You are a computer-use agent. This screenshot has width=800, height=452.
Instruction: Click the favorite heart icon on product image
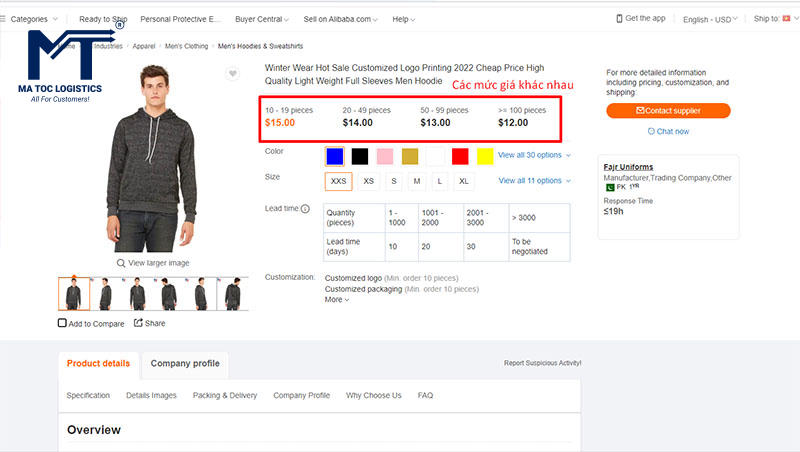[233, 73]
